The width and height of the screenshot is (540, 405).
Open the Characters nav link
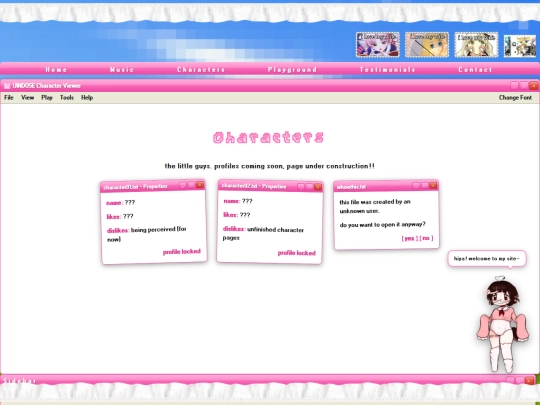201,70
